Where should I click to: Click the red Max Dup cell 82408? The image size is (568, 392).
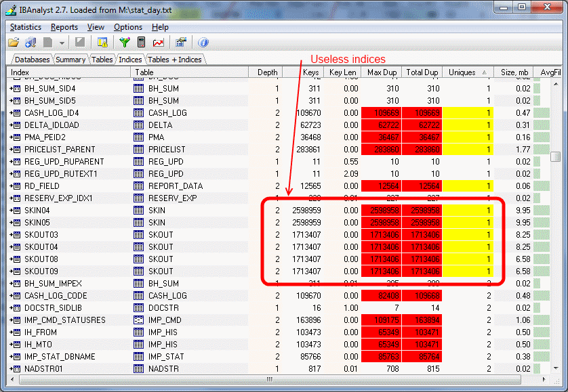[x=382, y=296]
